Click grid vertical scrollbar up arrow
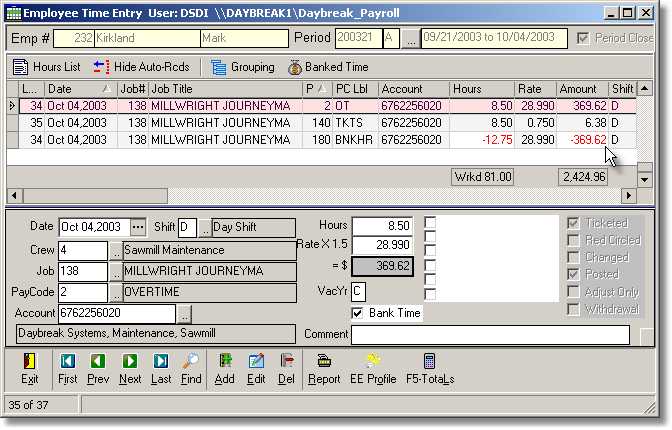672x430 pixels. [644, 89]
